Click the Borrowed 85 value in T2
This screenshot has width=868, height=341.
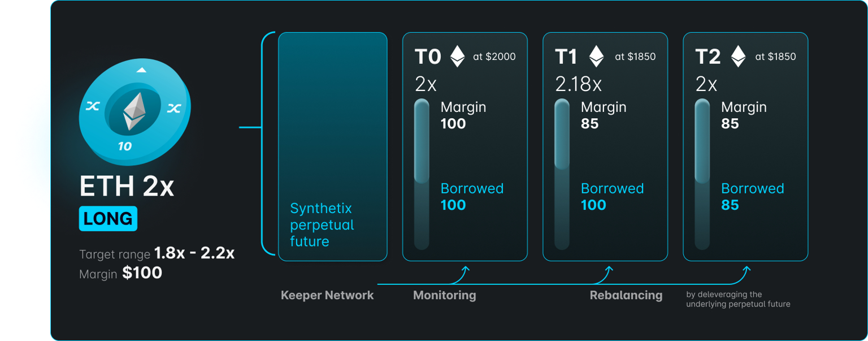[730, 205]
